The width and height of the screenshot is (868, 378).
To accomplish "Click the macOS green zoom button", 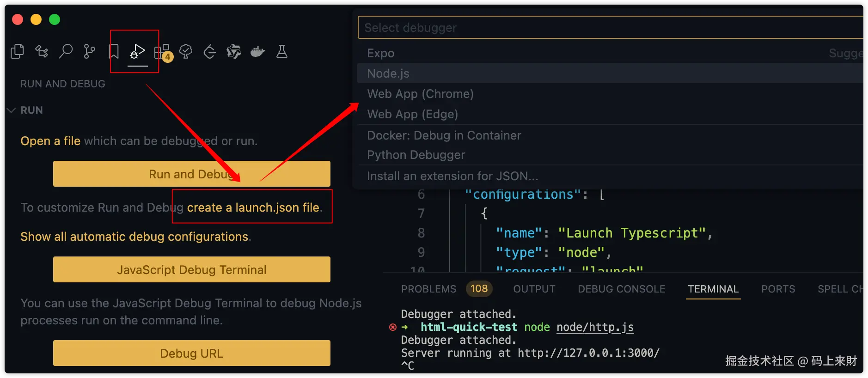I will 55,19.
